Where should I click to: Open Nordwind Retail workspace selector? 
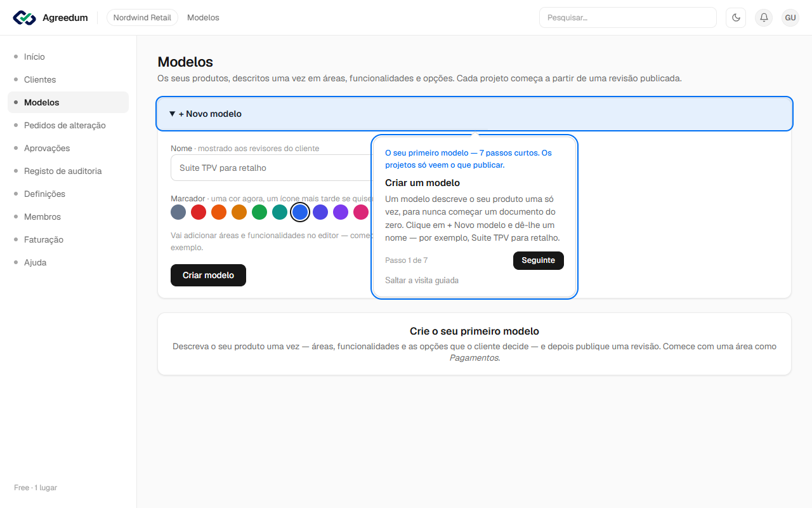(x=142, y=18)
